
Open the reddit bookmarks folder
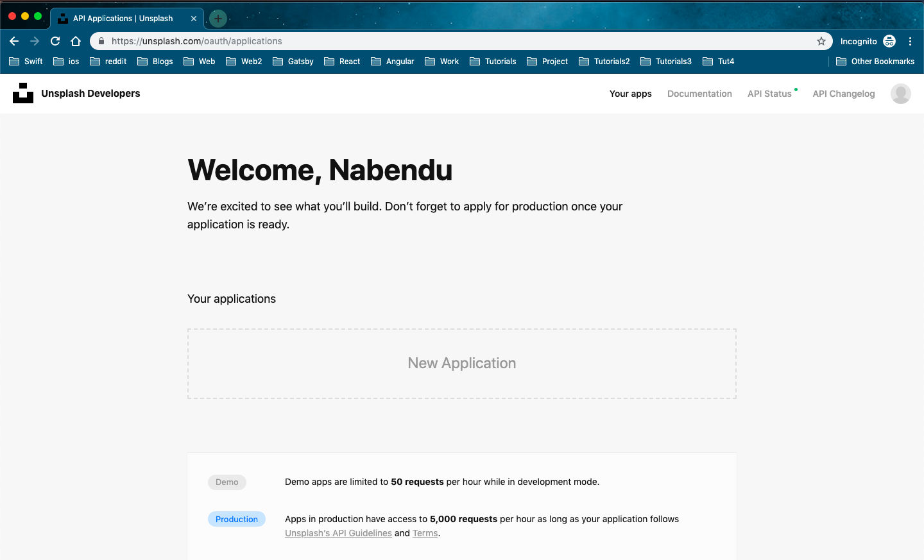point(108,62)
